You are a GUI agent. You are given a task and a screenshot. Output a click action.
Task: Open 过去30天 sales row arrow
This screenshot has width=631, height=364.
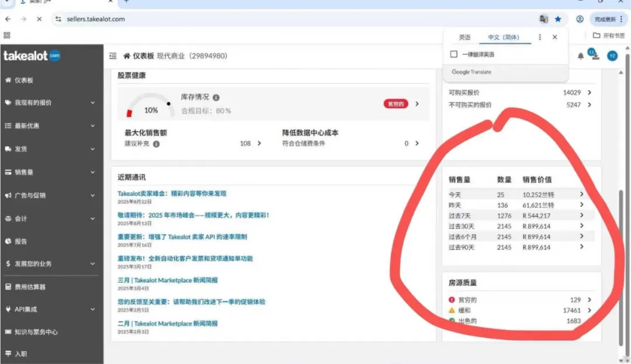[x=581, y=226]
